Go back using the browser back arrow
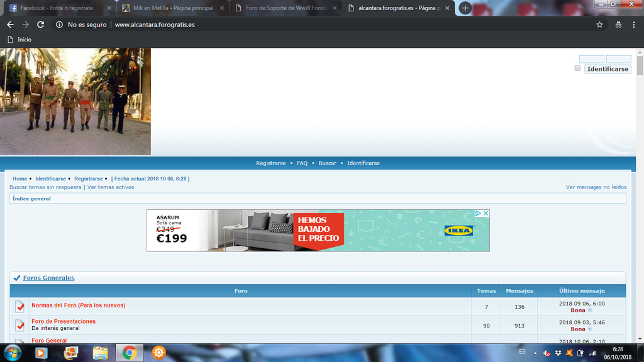The width and height of the screenshot is (644, 362). 10,25
